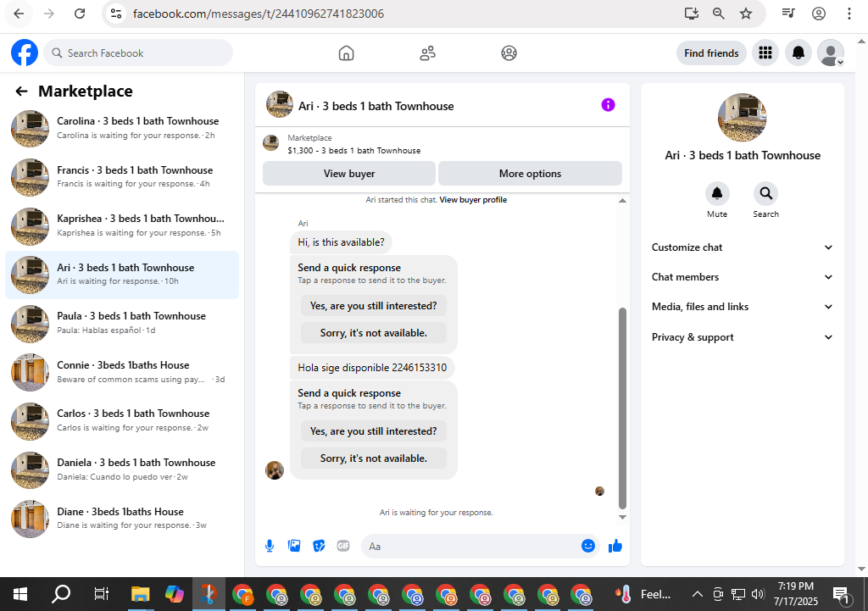Image resolution: width=868 pixels, height=611 pixels.
Task: Open the Windows notification center
Action: tap(841, 595)
